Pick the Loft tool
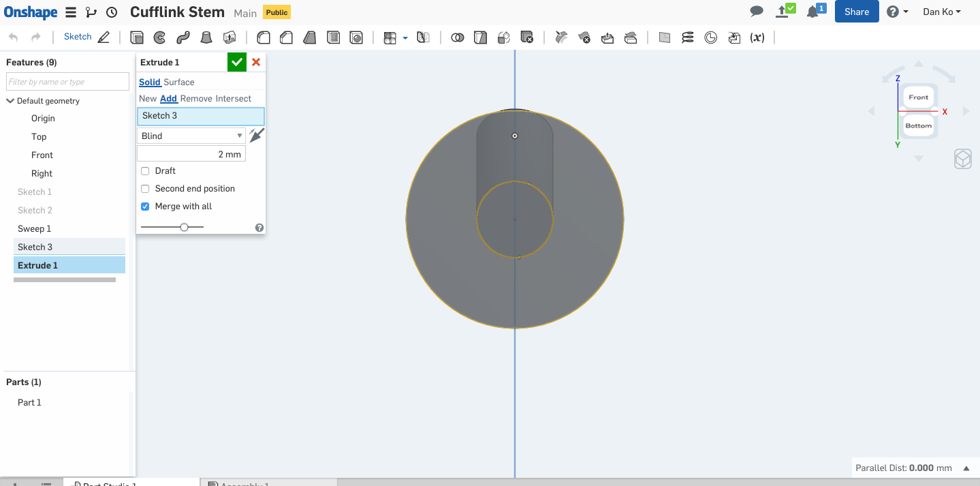 [206, 37]
